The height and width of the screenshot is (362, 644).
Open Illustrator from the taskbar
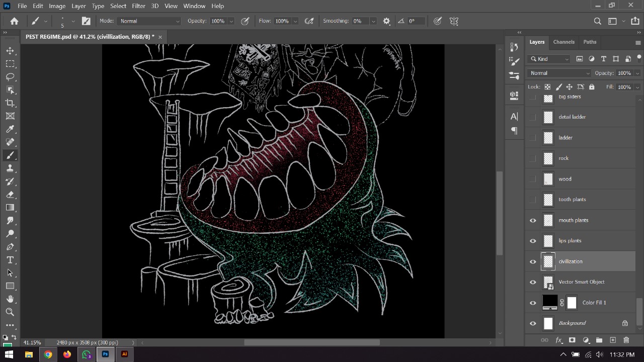pyautogui.click(x=124, y=354)
